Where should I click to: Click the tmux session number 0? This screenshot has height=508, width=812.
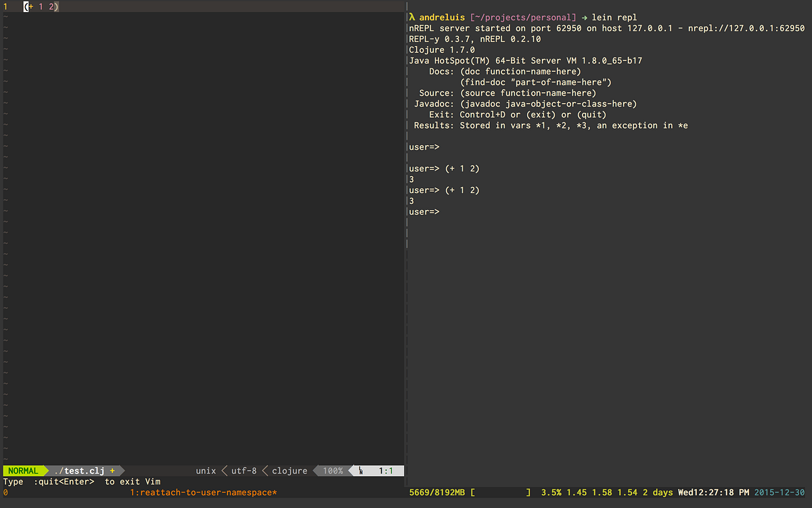click(6, 492)
